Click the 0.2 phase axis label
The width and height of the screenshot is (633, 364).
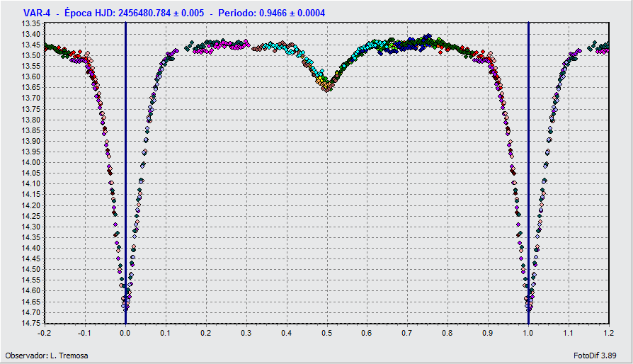[206, 333]
